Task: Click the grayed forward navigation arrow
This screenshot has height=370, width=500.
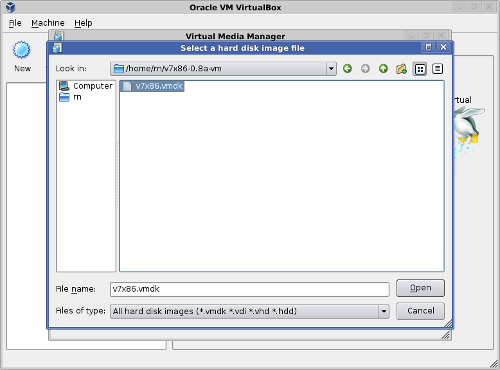Action: pyautogui.click(x=365, y=69)
